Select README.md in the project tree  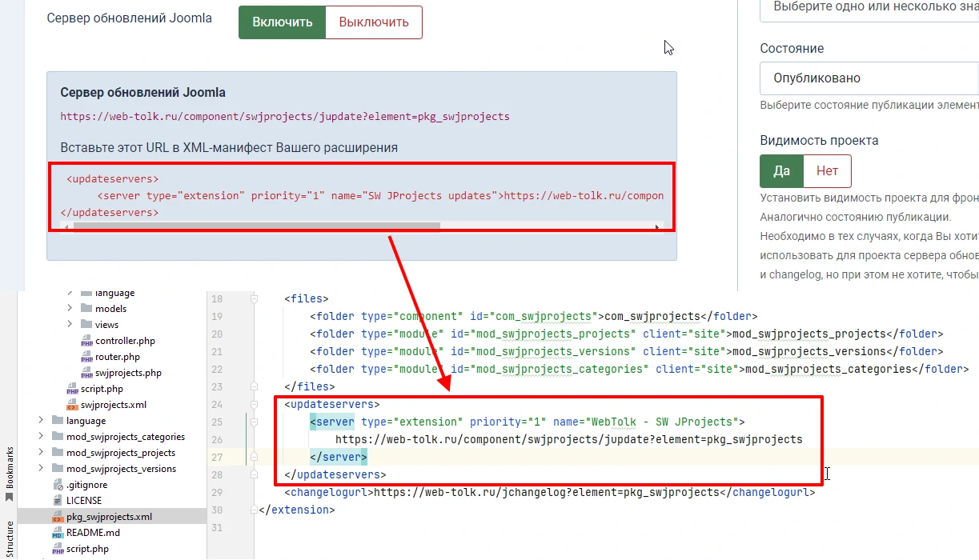pos(93,533)
